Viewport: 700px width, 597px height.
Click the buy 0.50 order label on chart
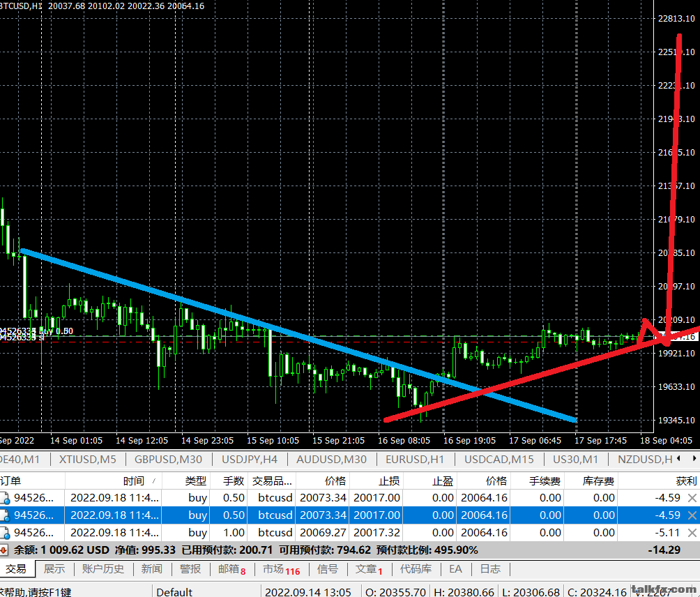pyautogui.click(x=56, y=331)
